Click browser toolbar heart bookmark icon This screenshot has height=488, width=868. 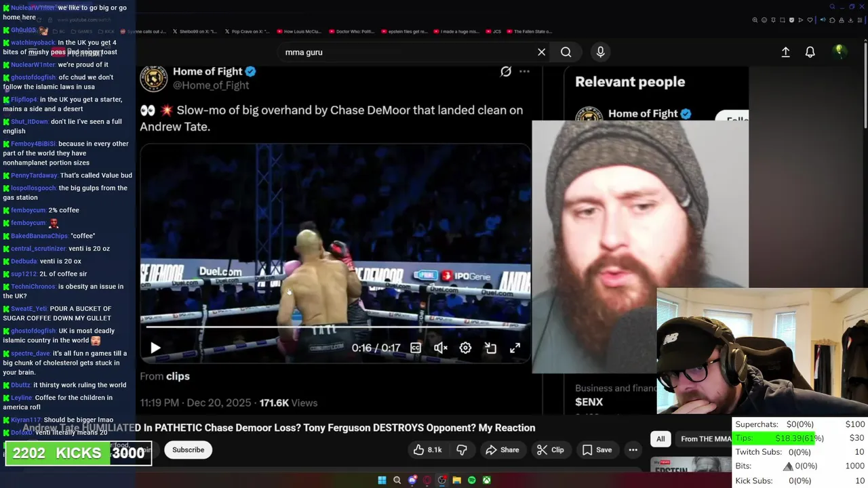point(810,20)
